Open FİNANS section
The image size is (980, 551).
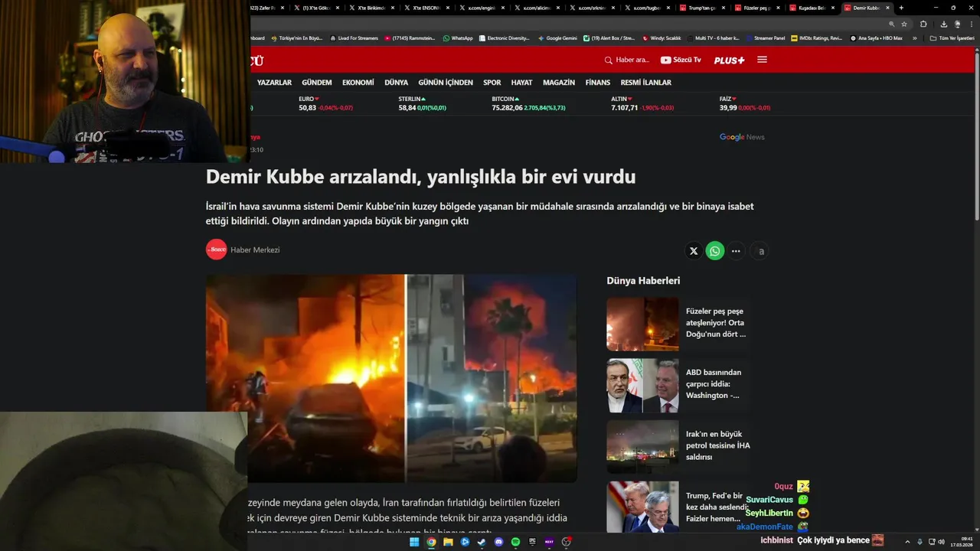pos(598,83)
